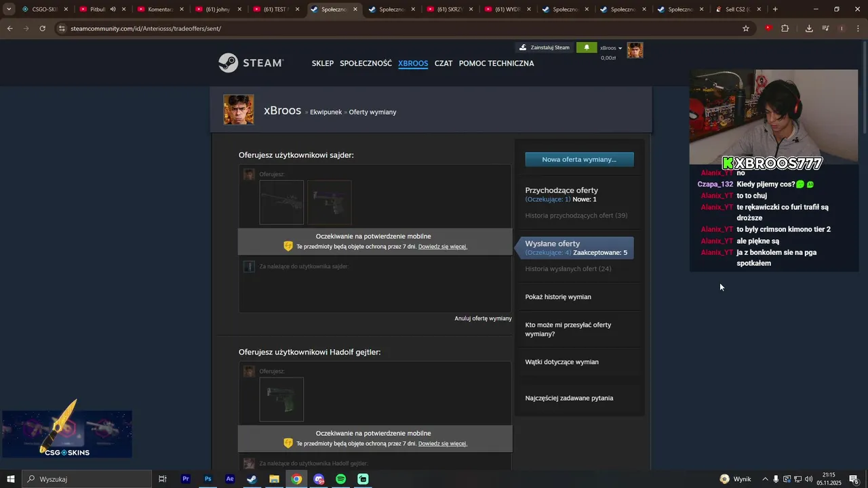Click second item in sajder offer
This screenshot has width=868, height=488.
point(330,202)
